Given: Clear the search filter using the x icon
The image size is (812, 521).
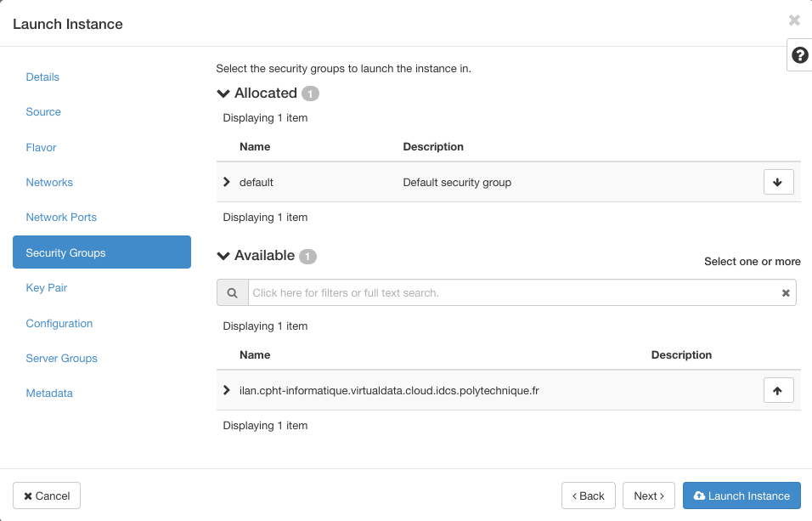Looking at the screenshot, I should point(786,292).
